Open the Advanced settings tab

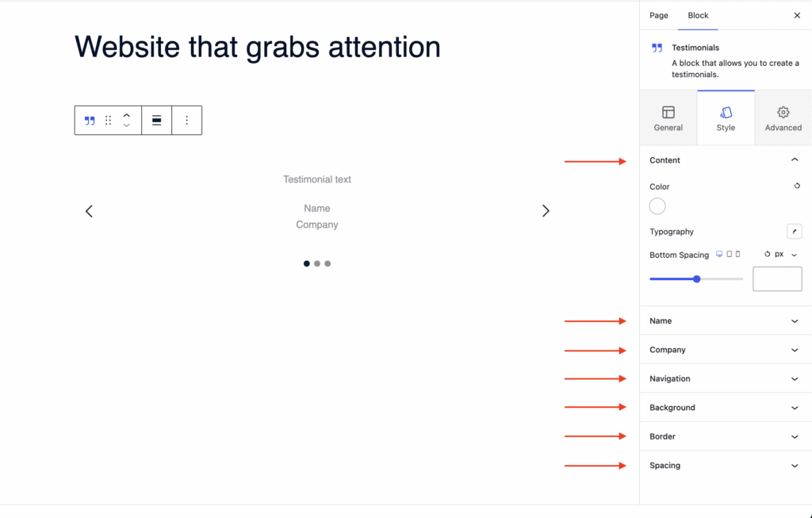point(783,118)
